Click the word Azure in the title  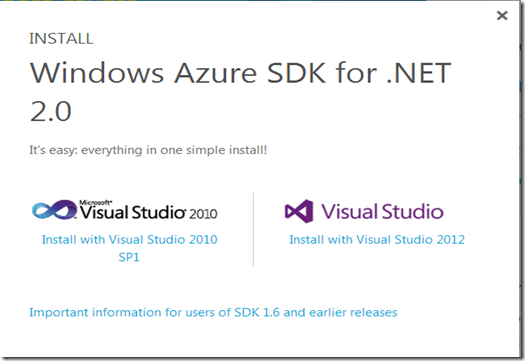click(x=216, y=73)
